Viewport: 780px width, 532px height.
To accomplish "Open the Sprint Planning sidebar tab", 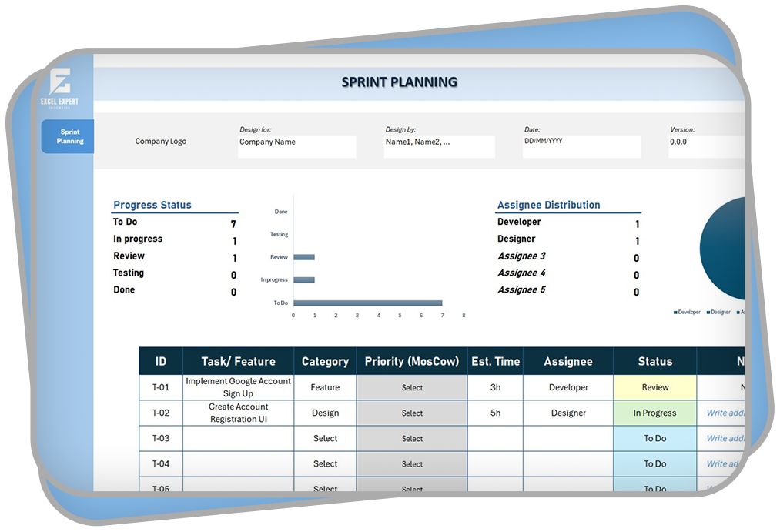I will pos(69,136).
